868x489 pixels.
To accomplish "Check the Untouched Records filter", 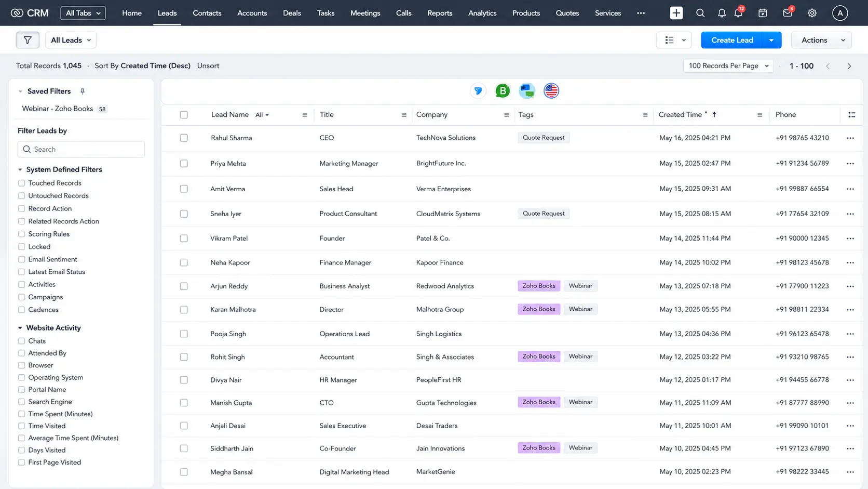I will click(21, 196).
